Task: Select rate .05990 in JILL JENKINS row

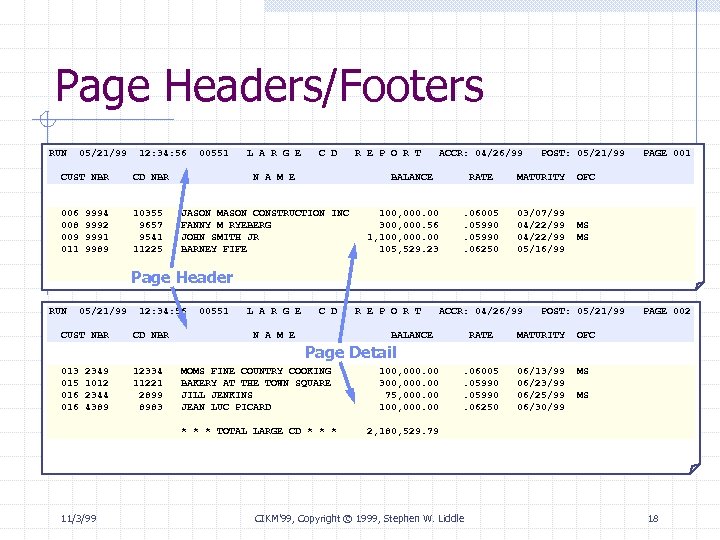Action: point(481,395)
